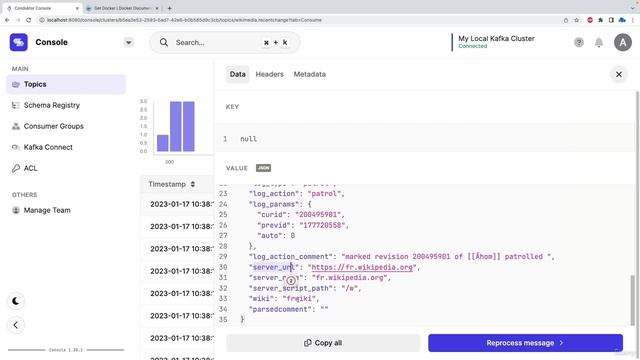Open the notifications bell icon
The width and height of the screenshot is (640, 360).
click(x=599, y=42)
